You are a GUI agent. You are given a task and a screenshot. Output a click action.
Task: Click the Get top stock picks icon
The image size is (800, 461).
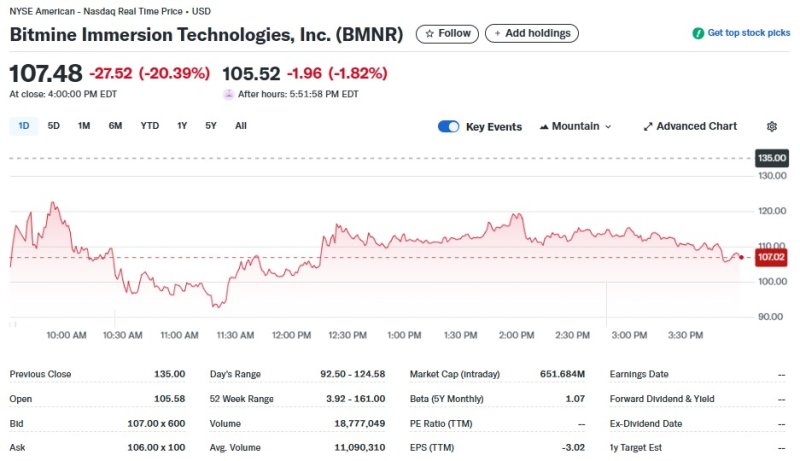tap(698, 33)
